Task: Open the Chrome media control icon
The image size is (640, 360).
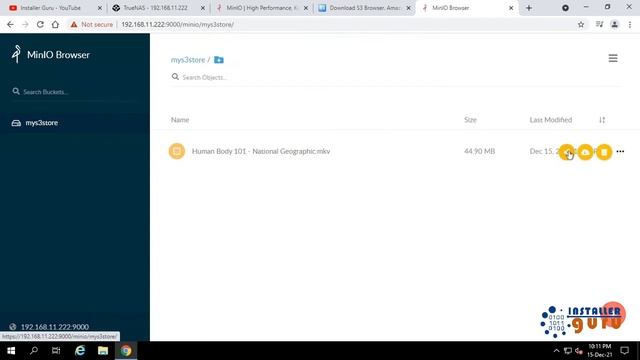Action: 599,24
